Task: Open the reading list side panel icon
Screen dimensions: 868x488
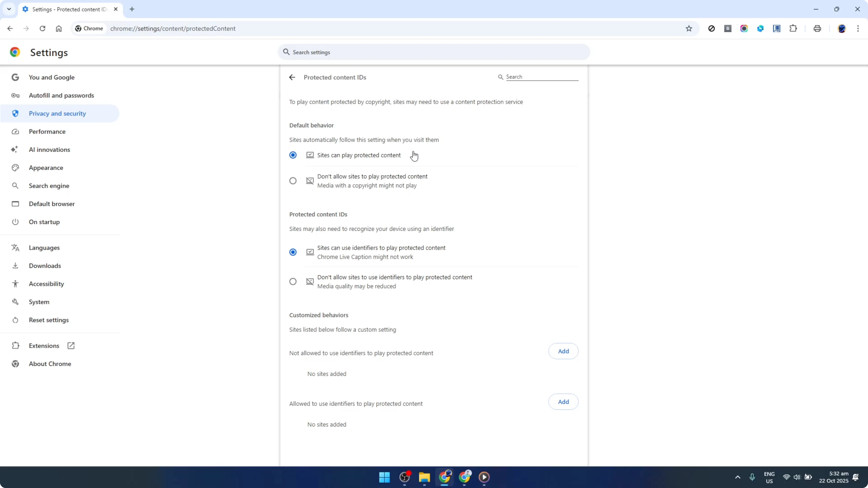Action: pos(776,29)
